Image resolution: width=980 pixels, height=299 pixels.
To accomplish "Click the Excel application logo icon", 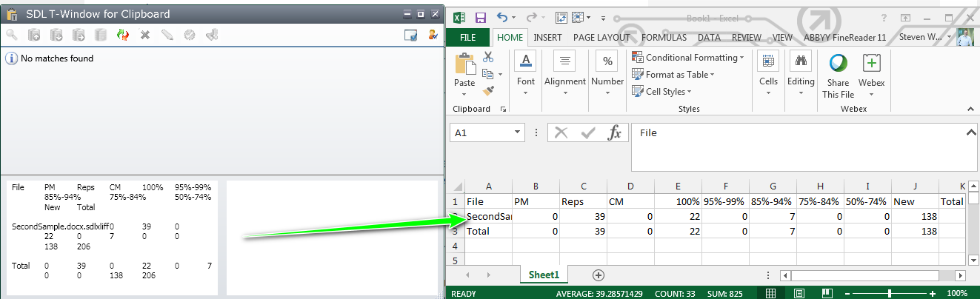I will [459, 17].
